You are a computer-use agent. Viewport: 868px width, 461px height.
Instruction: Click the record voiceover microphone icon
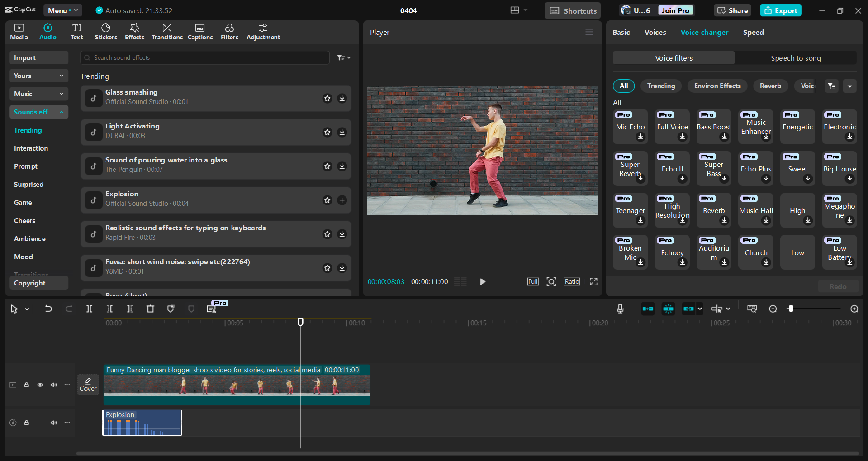click(x=620, y=309)
